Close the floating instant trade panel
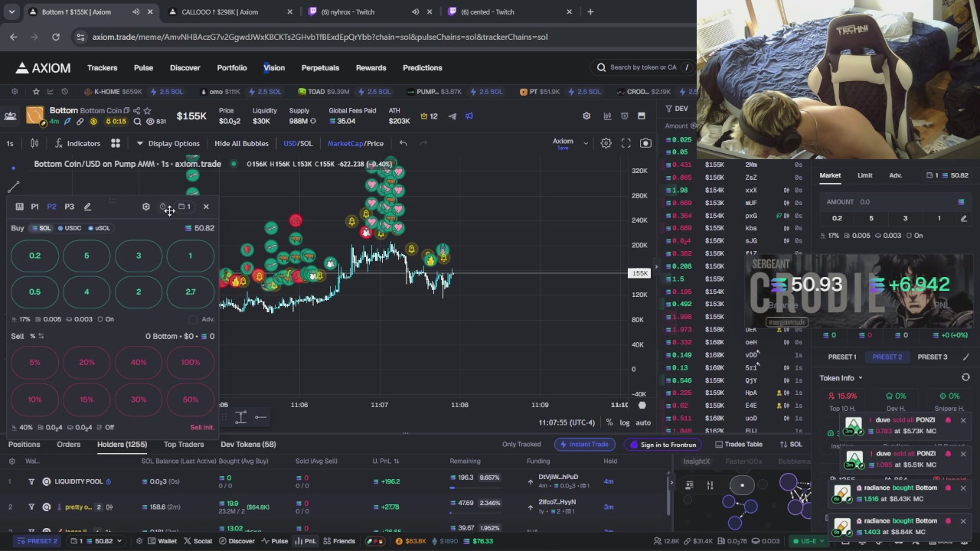Image resolution: width=980 pixels, height=551 pixels. (x=206, y=207)
